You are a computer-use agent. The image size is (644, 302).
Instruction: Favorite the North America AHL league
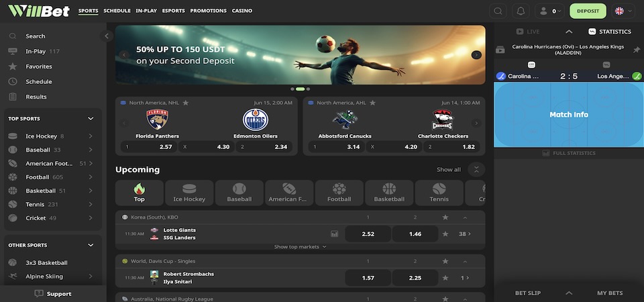click(372, 103)
